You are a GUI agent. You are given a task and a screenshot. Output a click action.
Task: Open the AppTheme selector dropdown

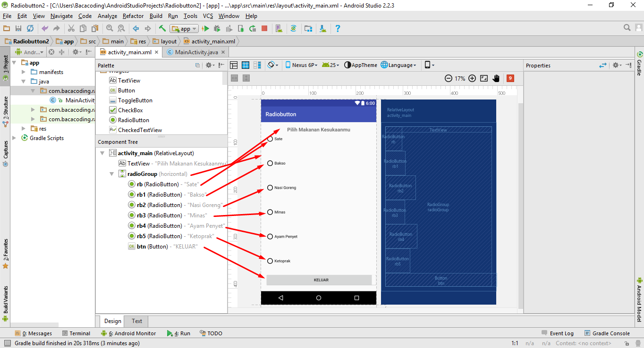click(x=361, y=65)
